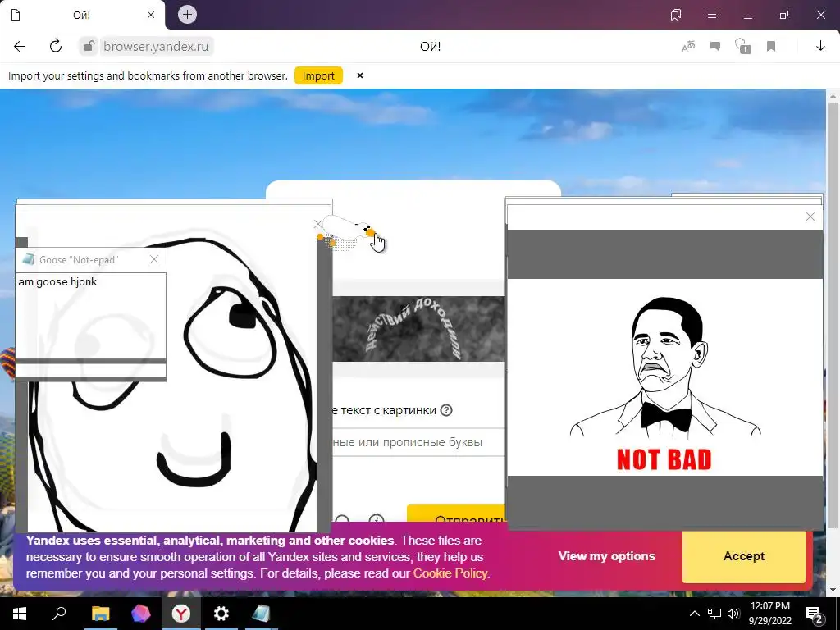
Task: Click the NOT BAD Obama meme image
Action: pyautogui.click(x=664, y=377)
